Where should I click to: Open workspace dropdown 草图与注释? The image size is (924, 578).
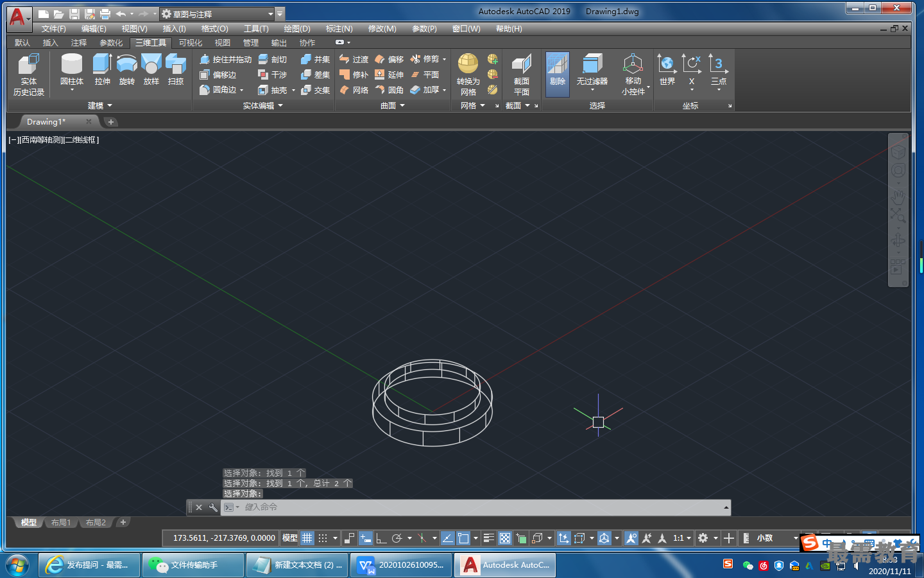(218, 13)
